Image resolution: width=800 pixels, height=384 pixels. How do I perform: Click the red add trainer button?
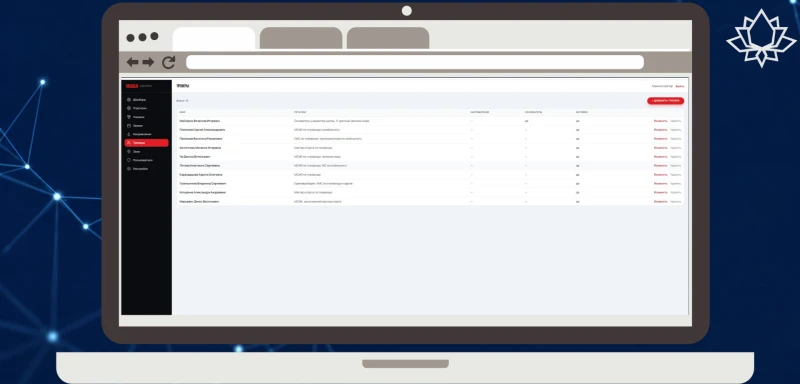point(665,101)
